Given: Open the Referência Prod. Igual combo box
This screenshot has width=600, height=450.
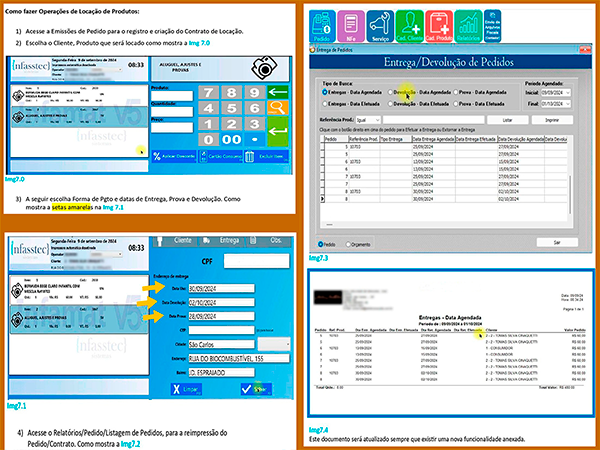Looking at the screenshot, I should [368, 120].
